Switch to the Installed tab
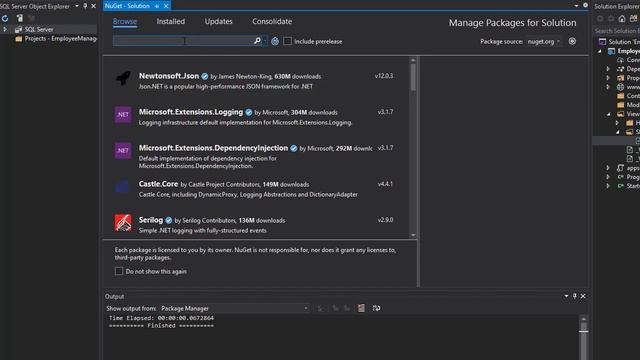Screen dimensions: 640x360 coord(171,21)
